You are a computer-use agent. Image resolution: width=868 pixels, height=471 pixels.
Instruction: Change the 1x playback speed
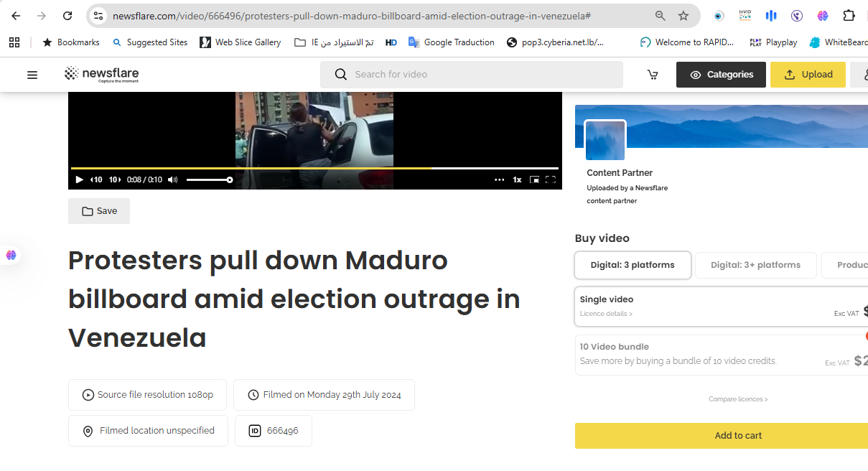pos(517,179)
